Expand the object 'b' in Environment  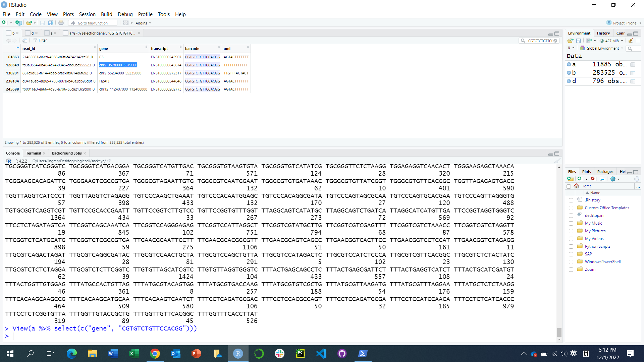click(x=569, y=73)
